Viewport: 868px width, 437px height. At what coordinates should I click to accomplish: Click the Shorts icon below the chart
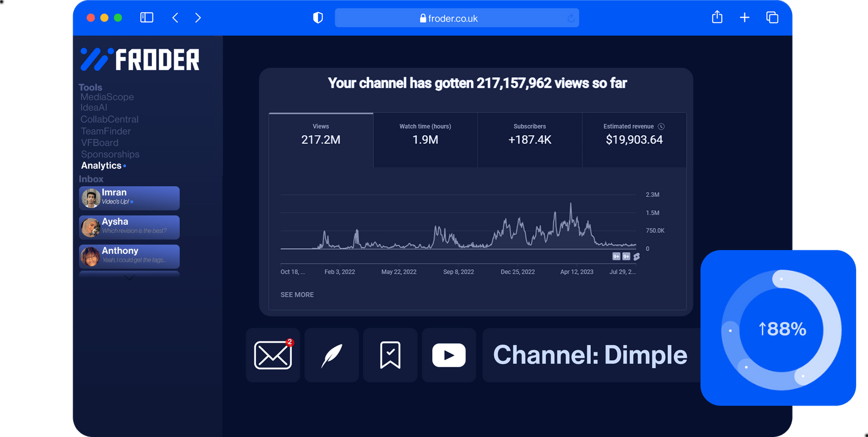636,256
